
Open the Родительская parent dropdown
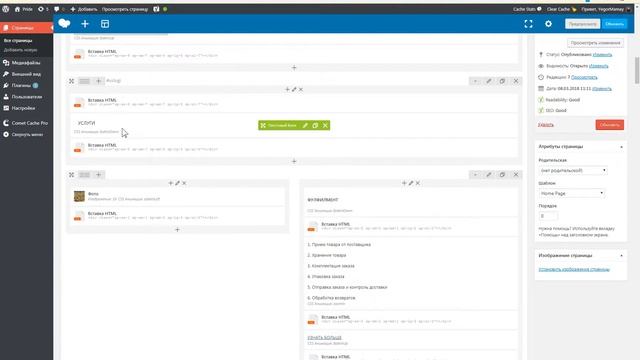point(573,170)
